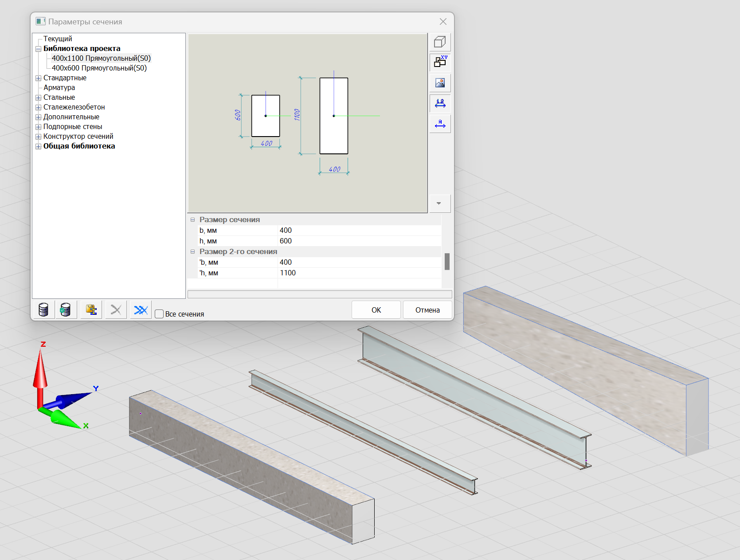Click the blue multi-cross delete icon
Screen dimensions: 740x560
[x=141, y=309]
